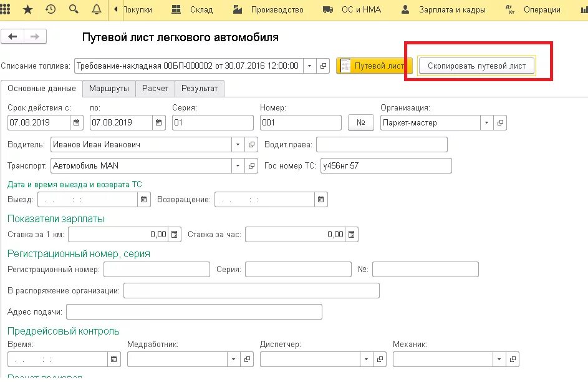The image size is (588, 382).
Task: Open calendar for Возвращение date
Action: pos(321,200)
